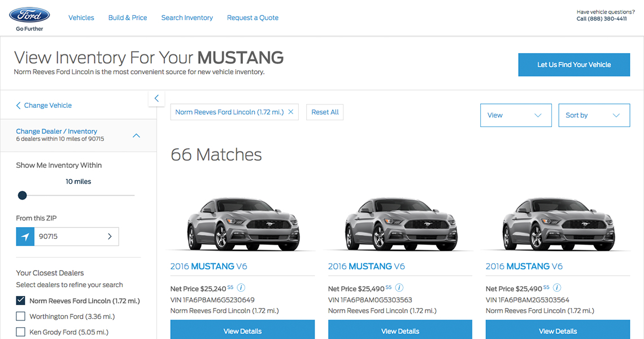
Task: Check the Worthington Ford dealer box
Action: point(21,316)
